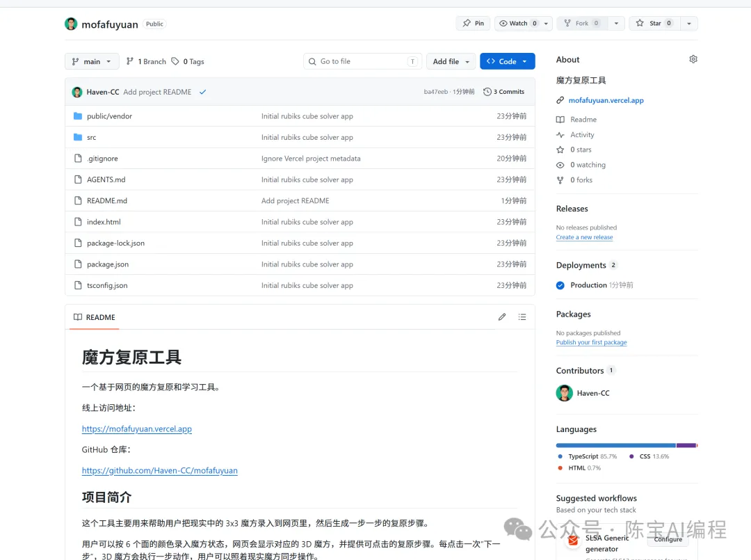Screen dimensions: 751x560
Task: Open the Add project README commit message
Action: click(x=157, y=92)
